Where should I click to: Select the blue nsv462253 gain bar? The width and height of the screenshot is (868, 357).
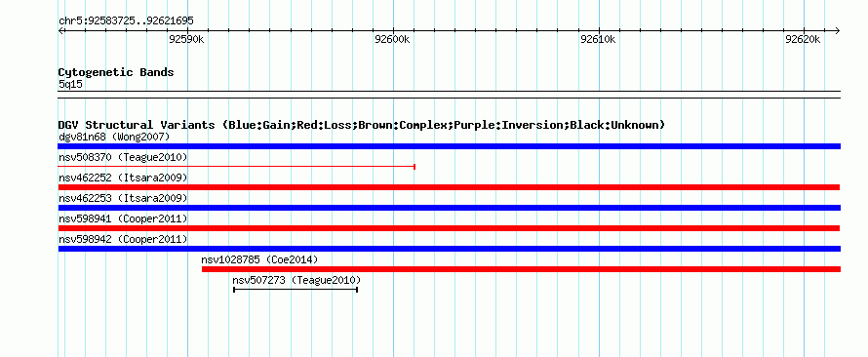tap(450, 208)
